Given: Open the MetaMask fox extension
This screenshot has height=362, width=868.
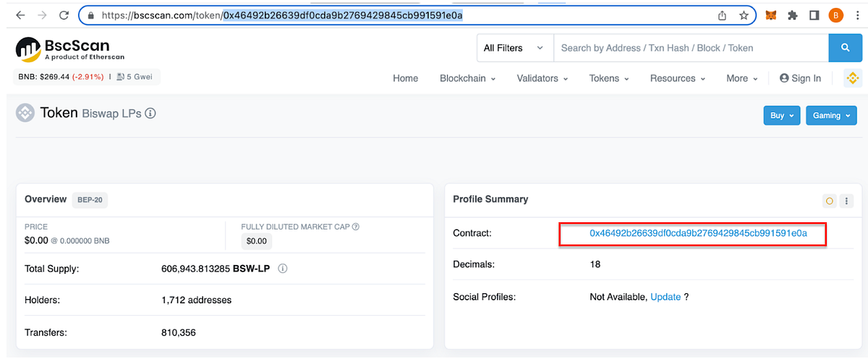Looking at the screenshot, I should click(772, 15).
